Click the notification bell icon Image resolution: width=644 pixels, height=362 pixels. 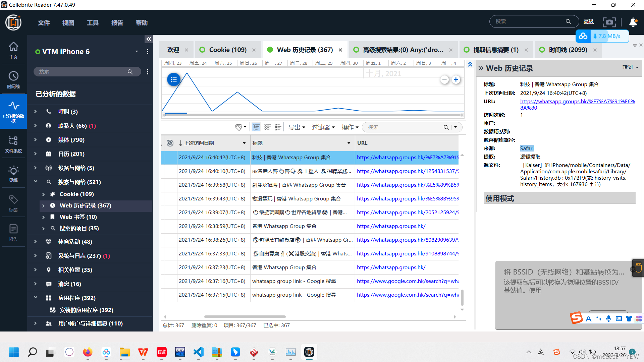coord(633,22)
